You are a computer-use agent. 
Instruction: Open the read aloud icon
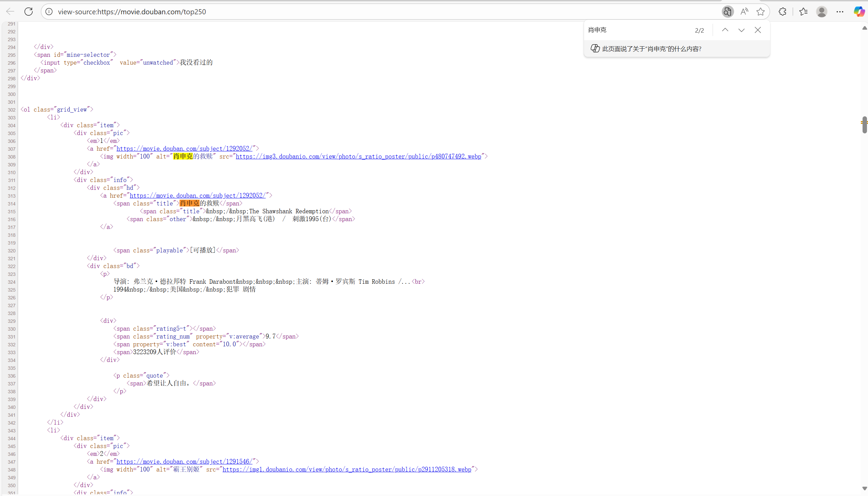(x=744, y=12)
